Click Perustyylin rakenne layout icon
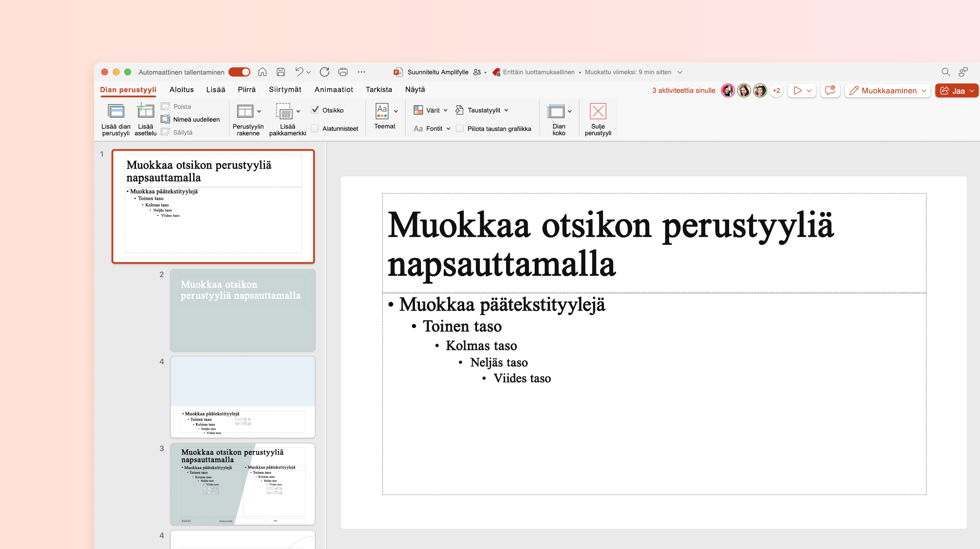Screen dimensions: 980x549 click(245, 111)
